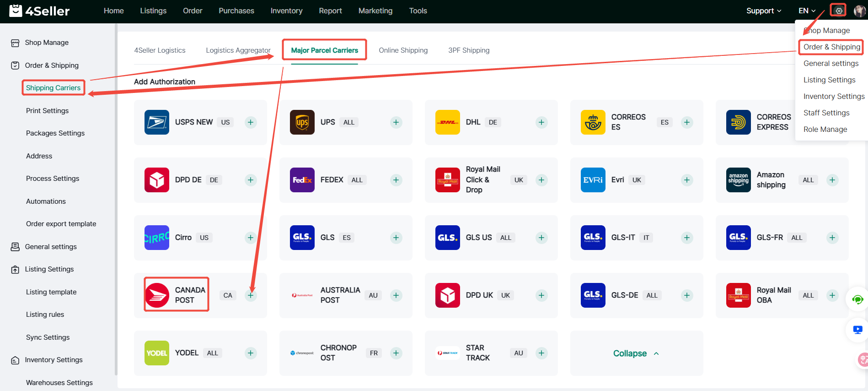Open Automations in sidebar
This screenshot has height=391, width=868.
pyautogui.click(x=46, y=201)
